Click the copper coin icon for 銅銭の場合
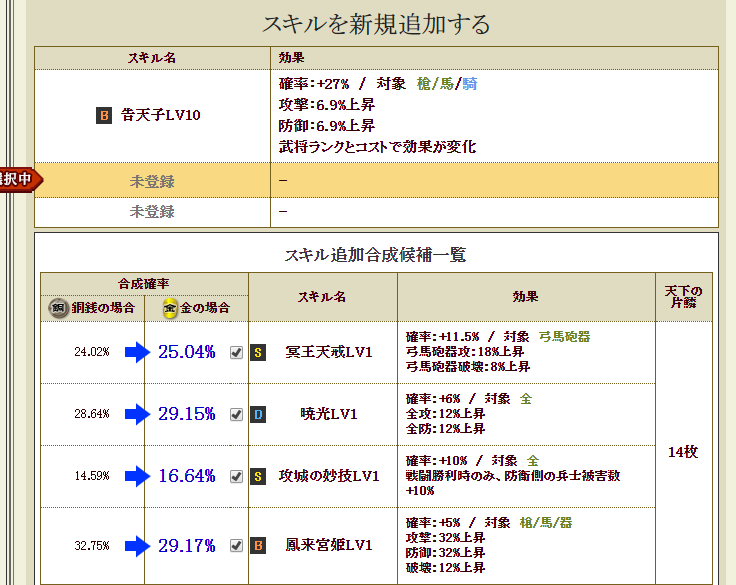This screenshot has height=585, width=736. (x=58, y=308)
